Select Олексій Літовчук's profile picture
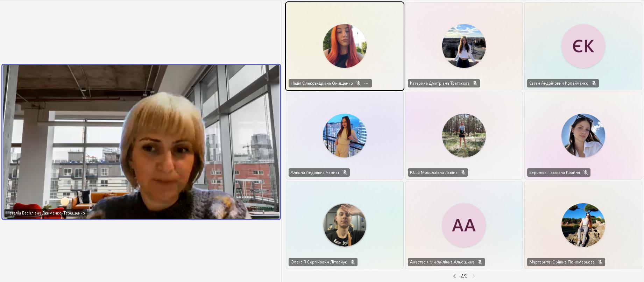This screenshot has width=644, height=282. click(345, 225)
